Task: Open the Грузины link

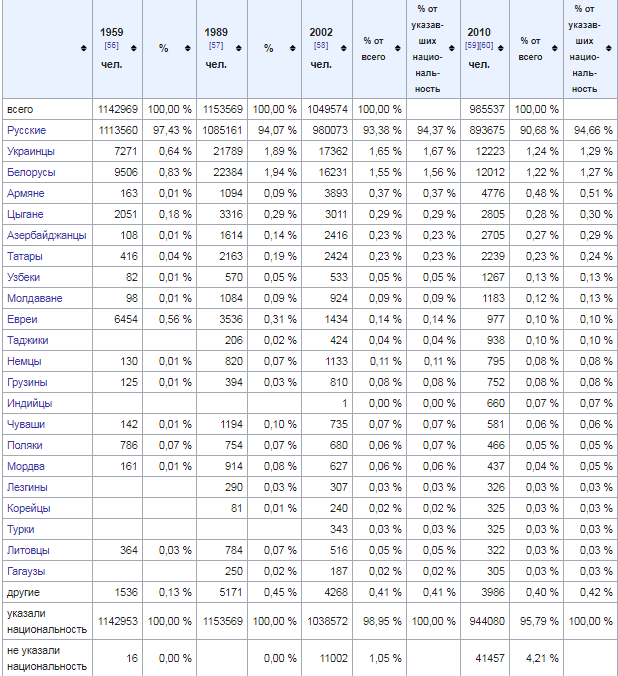Action: coord(27,382)
